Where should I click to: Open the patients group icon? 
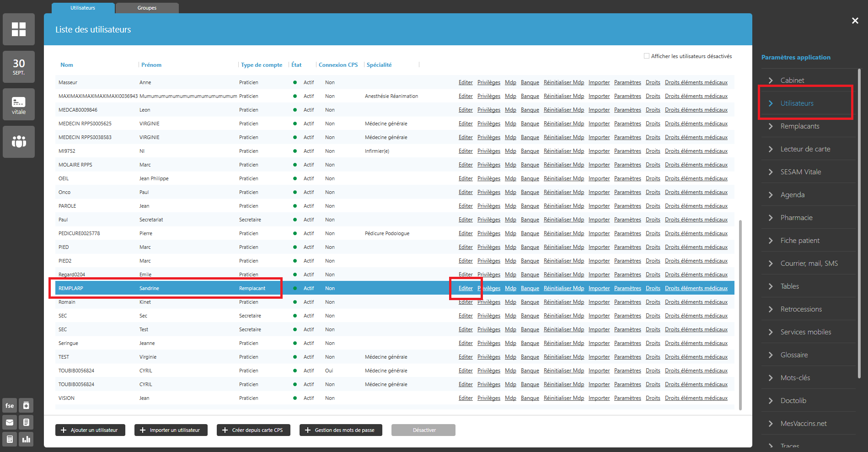pyautogui.click(x=19, y=142)
